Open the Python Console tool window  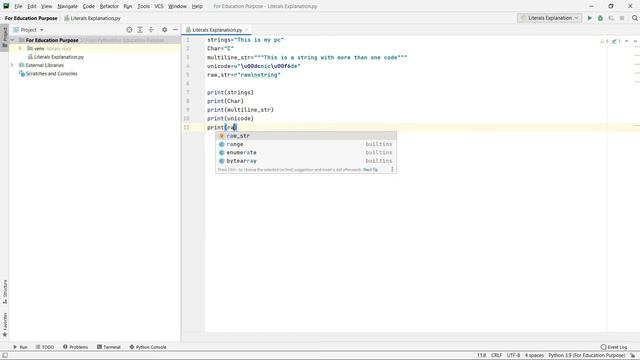pos(148,347)
